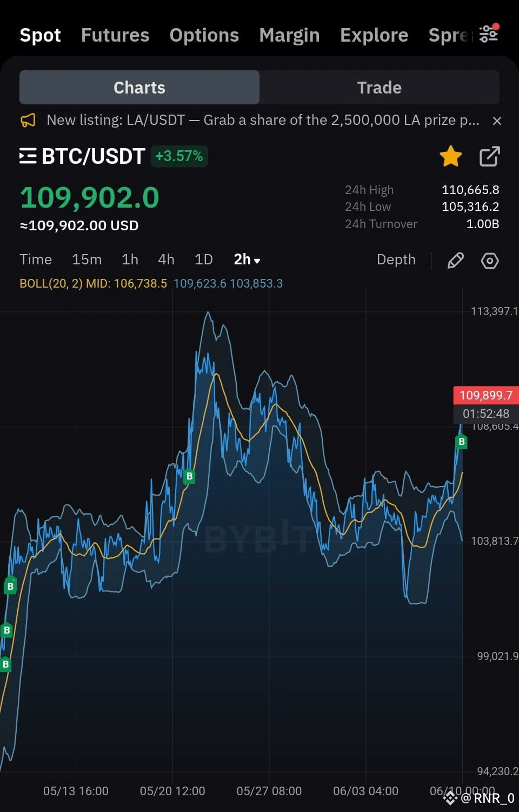Dismiss the new listing announcement banner
Screen dimensions: 519x812
click(497, 121)
